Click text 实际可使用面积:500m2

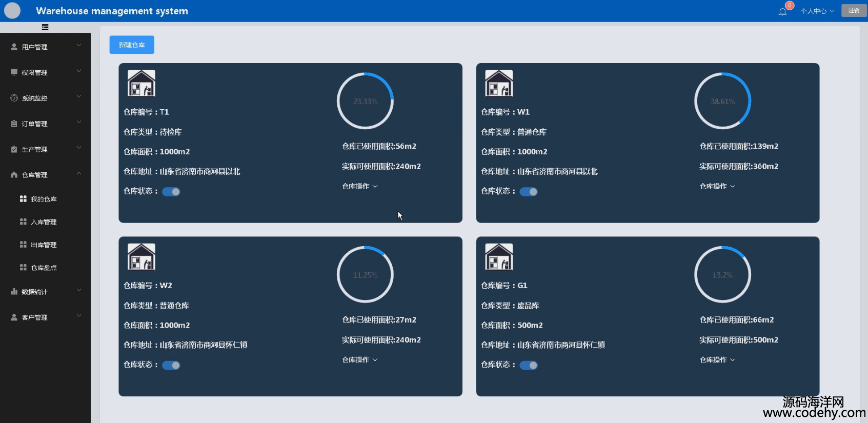tap(739, 339)
